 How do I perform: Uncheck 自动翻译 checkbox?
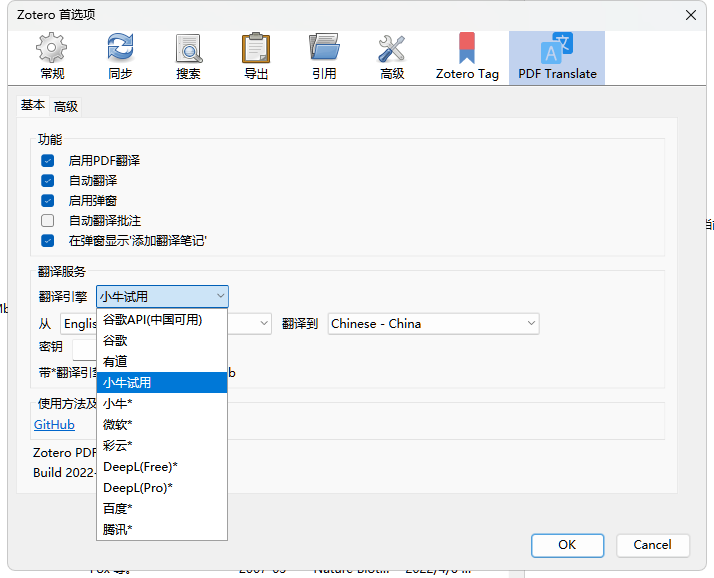click(x=47, y=181)
